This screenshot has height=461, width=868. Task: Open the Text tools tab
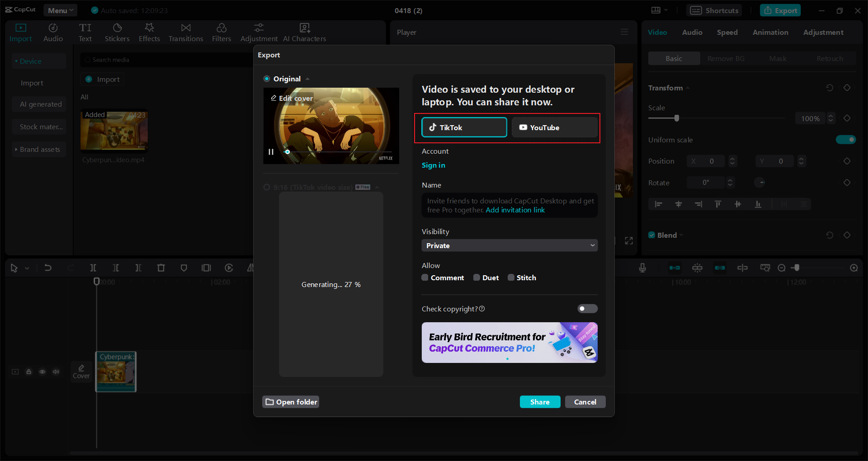85,33
